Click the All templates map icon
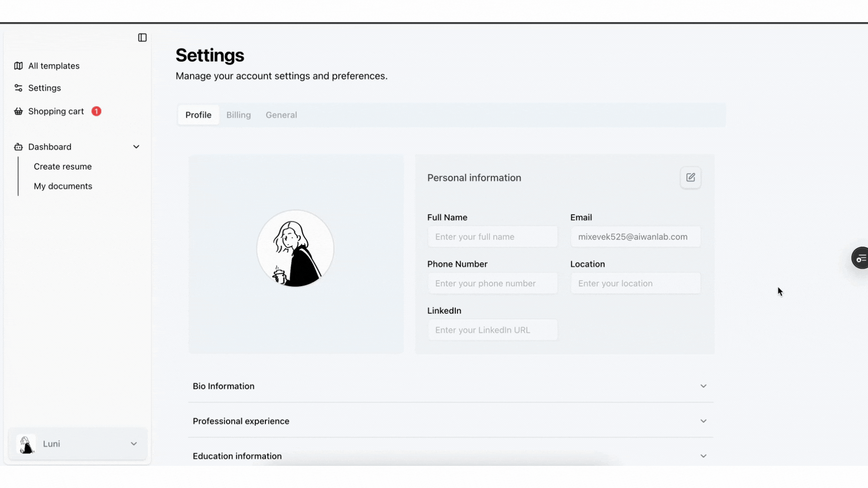Image resolution: width=868 pixels, height=488 pixels. pos(18,66)
